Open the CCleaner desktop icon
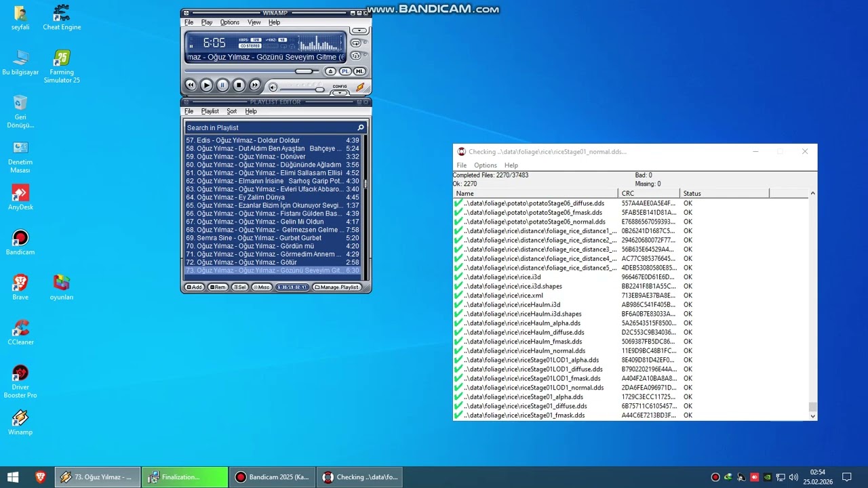 click(20, 333)
